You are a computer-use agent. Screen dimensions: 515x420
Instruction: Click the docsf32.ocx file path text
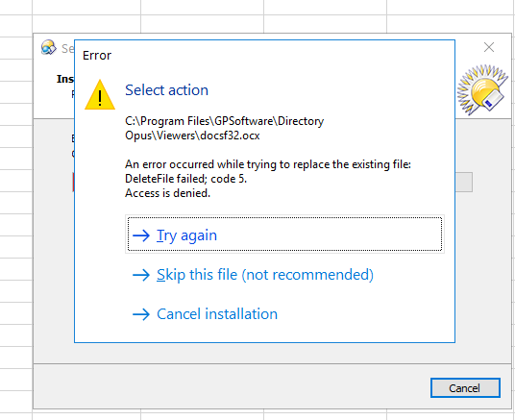[224, 128]
